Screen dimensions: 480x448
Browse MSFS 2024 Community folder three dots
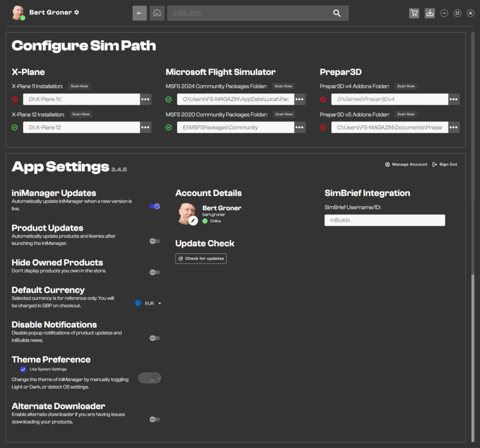click(300, 99)
